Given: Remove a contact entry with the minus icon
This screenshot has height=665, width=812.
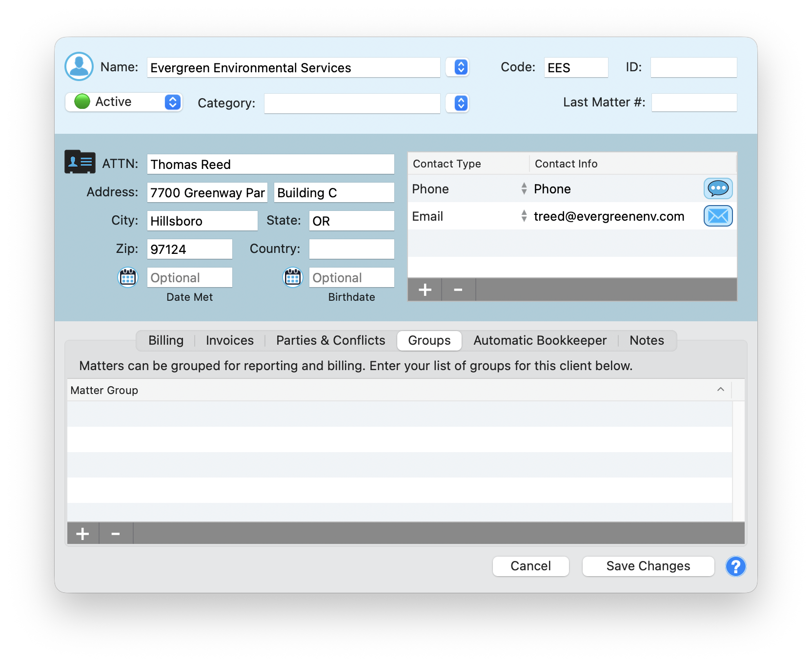Looking at the screenshot, I should 458,290.
